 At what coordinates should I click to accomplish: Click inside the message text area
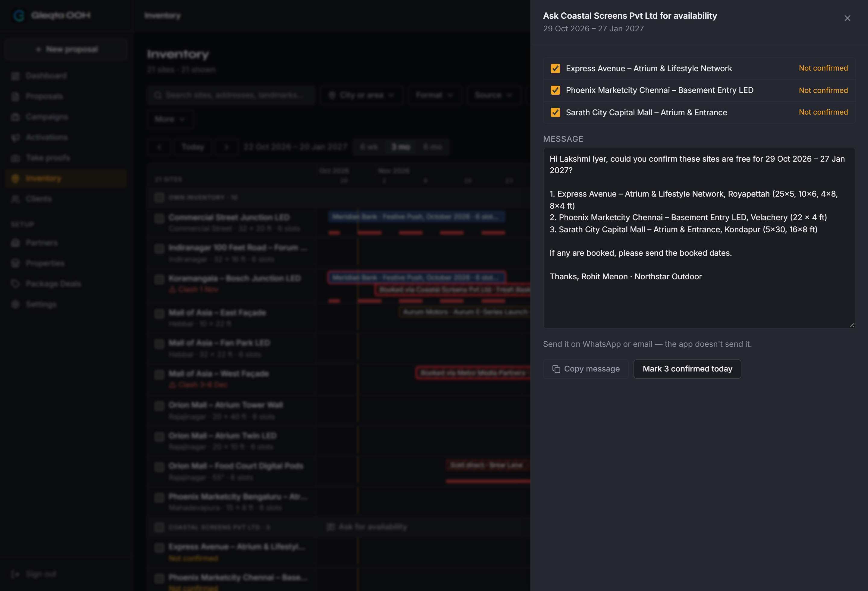coord(699,238)
